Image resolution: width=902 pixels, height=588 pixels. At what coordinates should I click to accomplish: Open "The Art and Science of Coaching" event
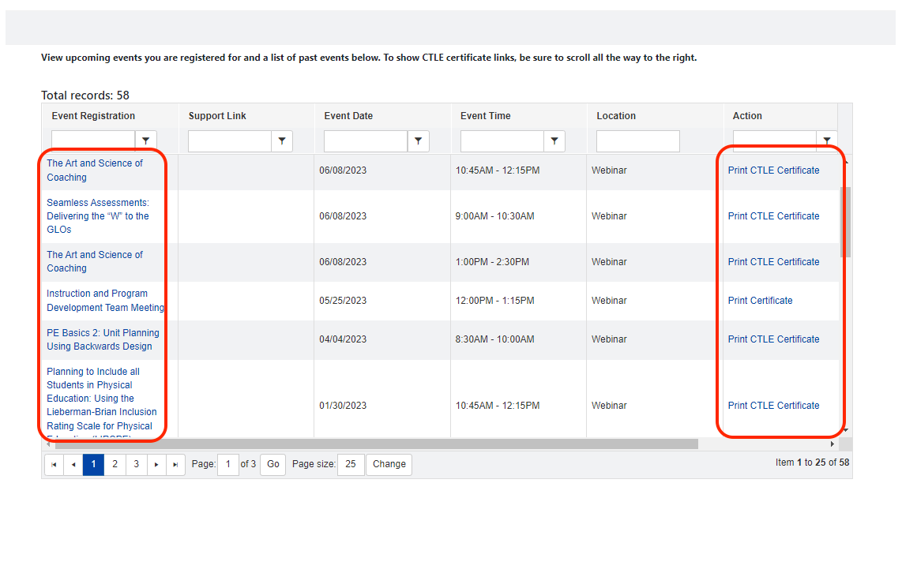click(x=94, y=170)
